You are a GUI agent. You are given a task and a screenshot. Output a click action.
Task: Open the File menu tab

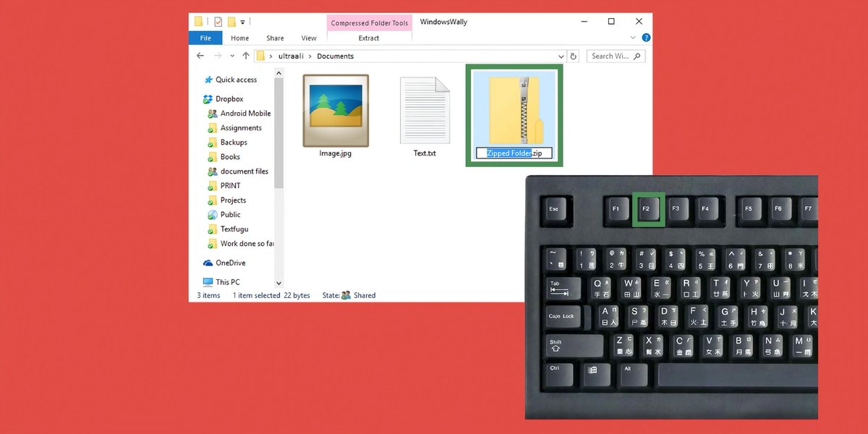[x=205, y=38]
